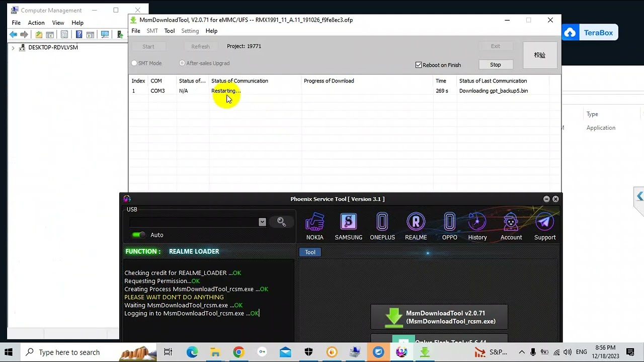Click the Chinese verify button
Screen dimensions: 644x362
click(540, 55)
